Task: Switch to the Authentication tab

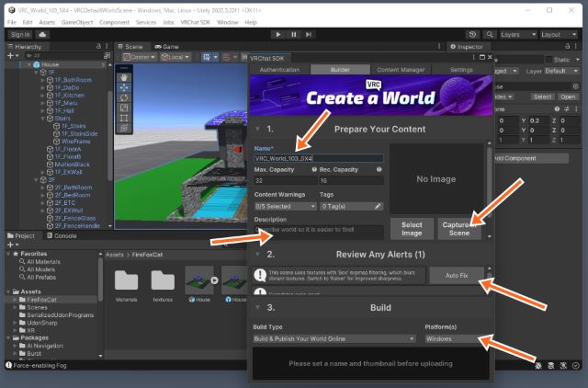Action: (x=279, y=70)
